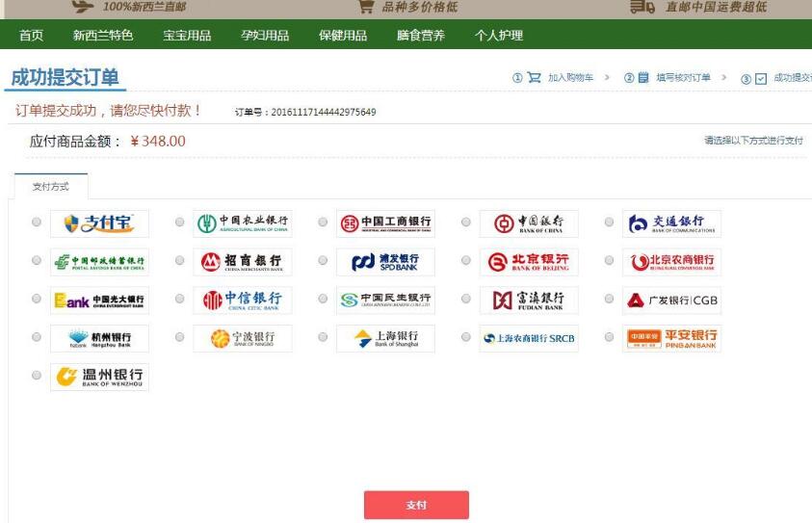Image resolution: width=812 pixels, height=523 pixels.
Task: Select the Alipay radio button
Action: point(37,222)
